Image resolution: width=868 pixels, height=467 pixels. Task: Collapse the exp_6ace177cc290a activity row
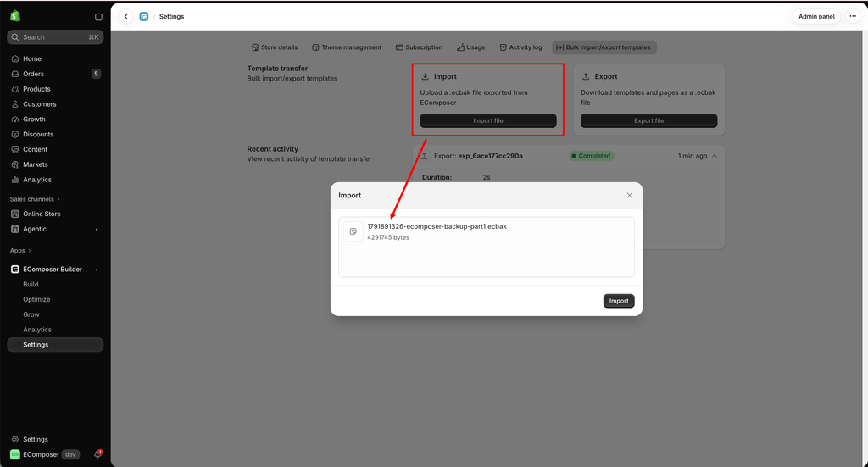pyautogui.click(x=715, y=156)
